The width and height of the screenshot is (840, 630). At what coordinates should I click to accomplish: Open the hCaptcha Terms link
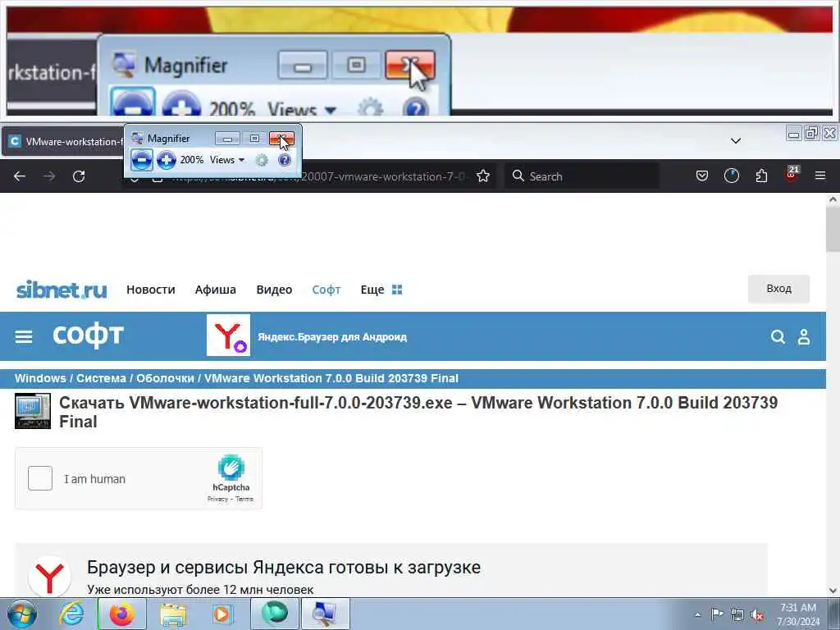(244, 499)
